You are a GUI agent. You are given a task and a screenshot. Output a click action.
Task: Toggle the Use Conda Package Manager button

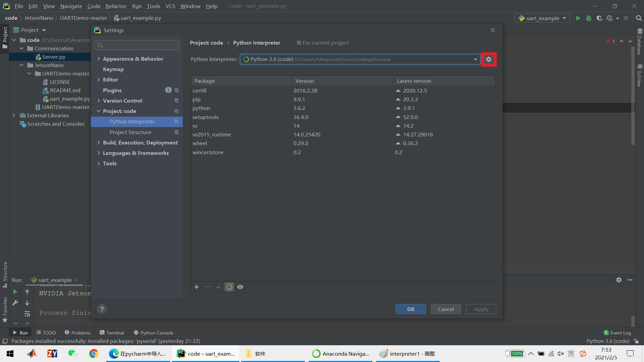pyautogui.click(x=229, y=287)
